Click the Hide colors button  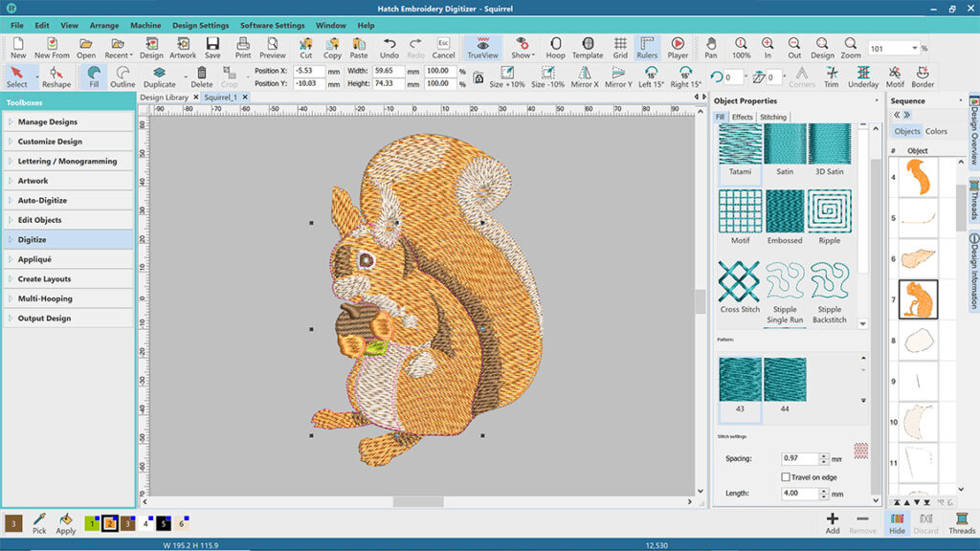tap(897, 522)
